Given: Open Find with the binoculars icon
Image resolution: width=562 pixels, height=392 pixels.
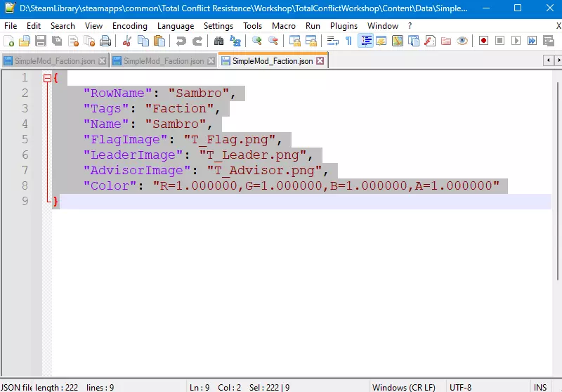Looking at the screenshot, I should pyautogui.click(x=219, y=41).
